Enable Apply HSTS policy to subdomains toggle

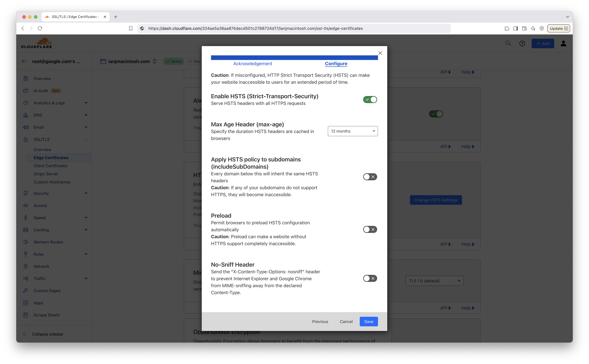point(370,177)
